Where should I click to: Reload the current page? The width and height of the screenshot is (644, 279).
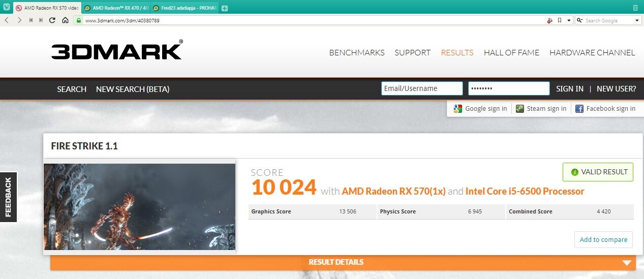tap(52, 20)
